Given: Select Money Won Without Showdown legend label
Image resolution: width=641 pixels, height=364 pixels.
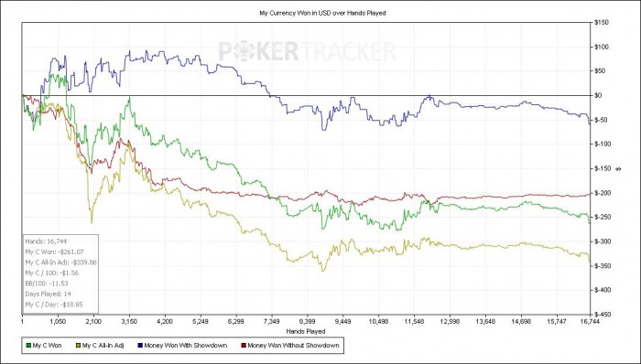Looking at the screenshot, I should [293, 346].
